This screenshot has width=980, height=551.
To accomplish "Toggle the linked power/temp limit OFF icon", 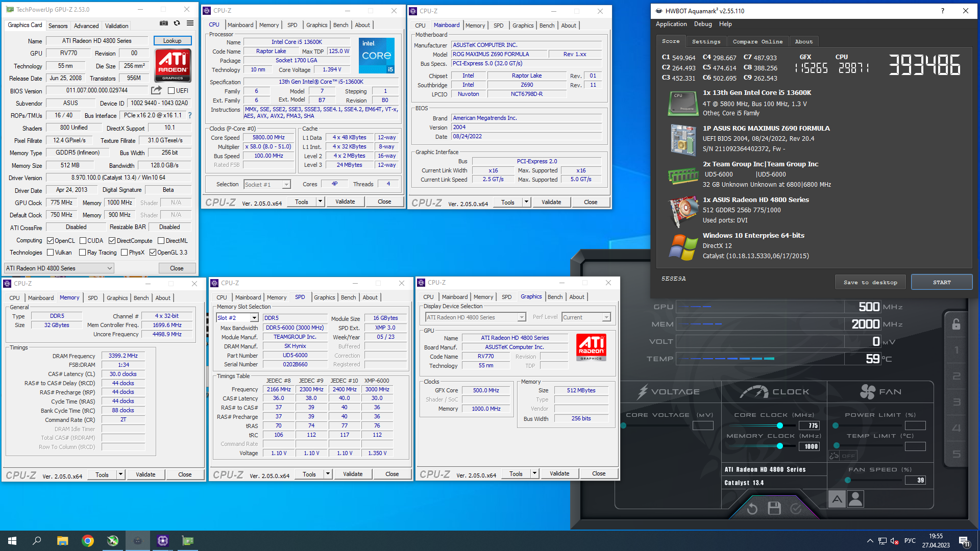I will point(842,456).
